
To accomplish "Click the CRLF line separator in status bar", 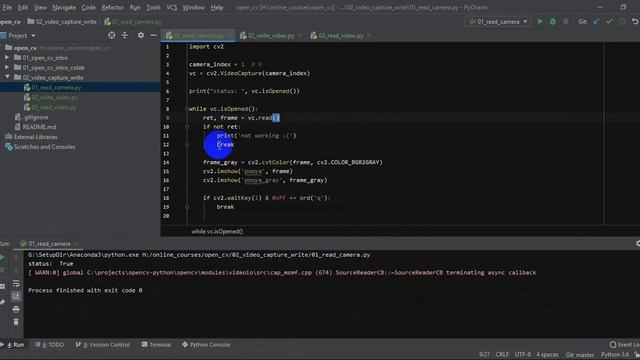I will (502, 354).
